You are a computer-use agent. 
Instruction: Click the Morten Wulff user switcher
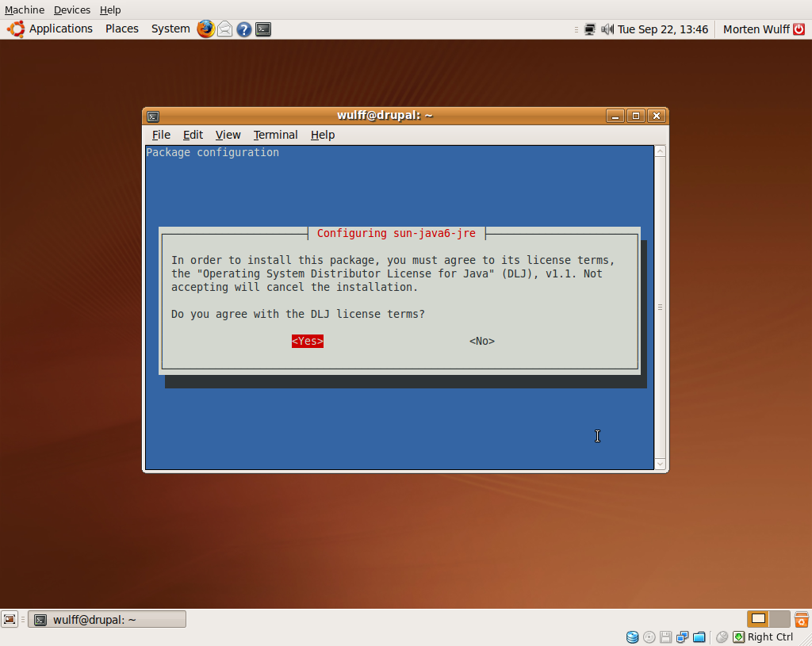[756, 29]
